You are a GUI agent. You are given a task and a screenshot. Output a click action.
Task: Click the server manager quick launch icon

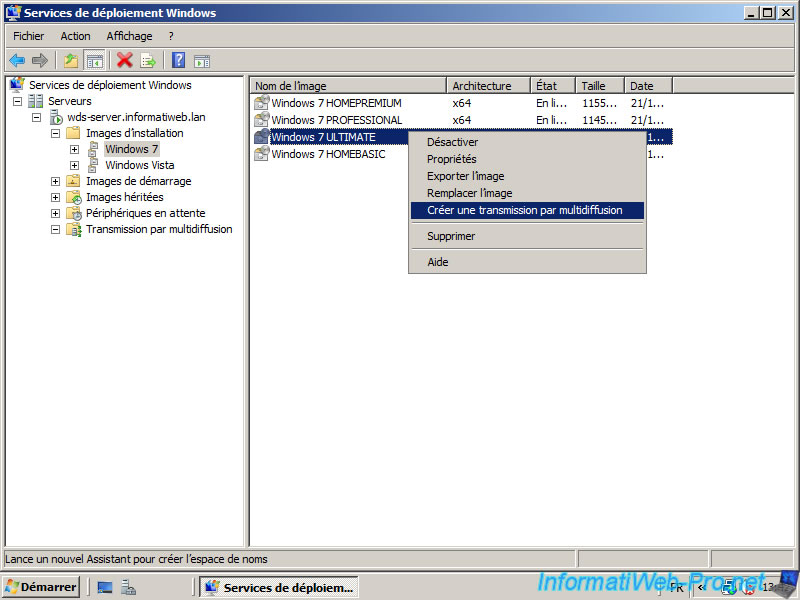coord(128,587)
